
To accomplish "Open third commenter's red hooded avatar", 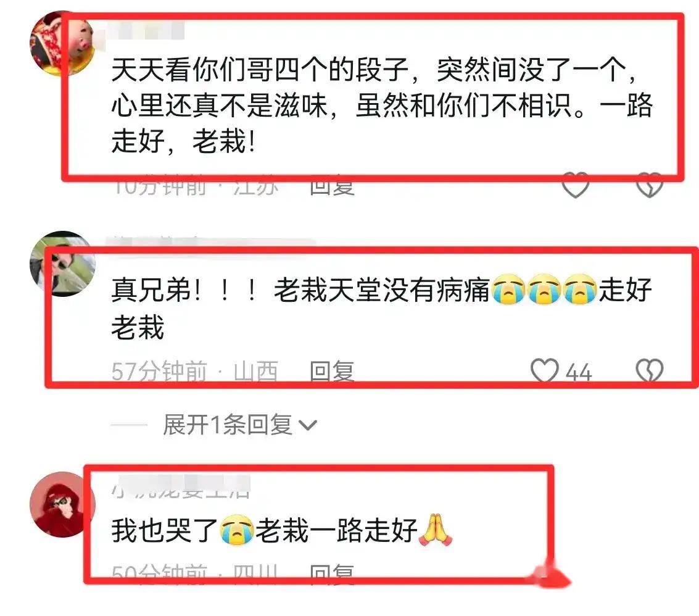I will click(x=62, y=504).
